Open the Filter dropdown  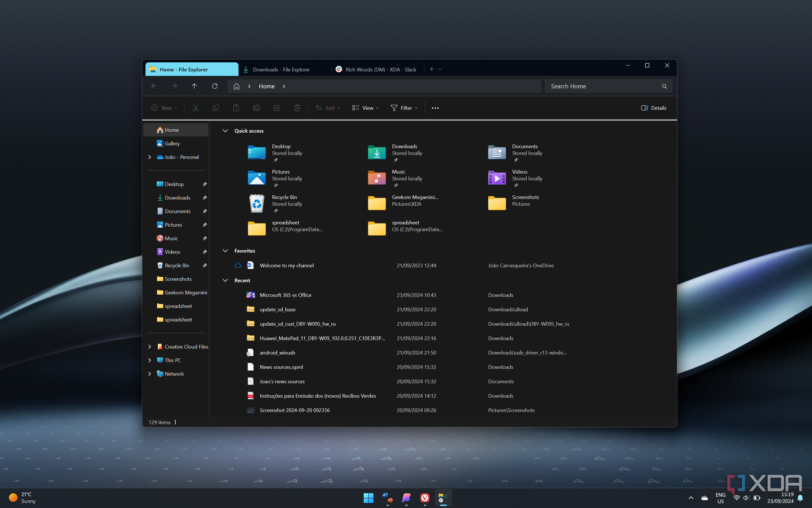(x=404, y=108)
